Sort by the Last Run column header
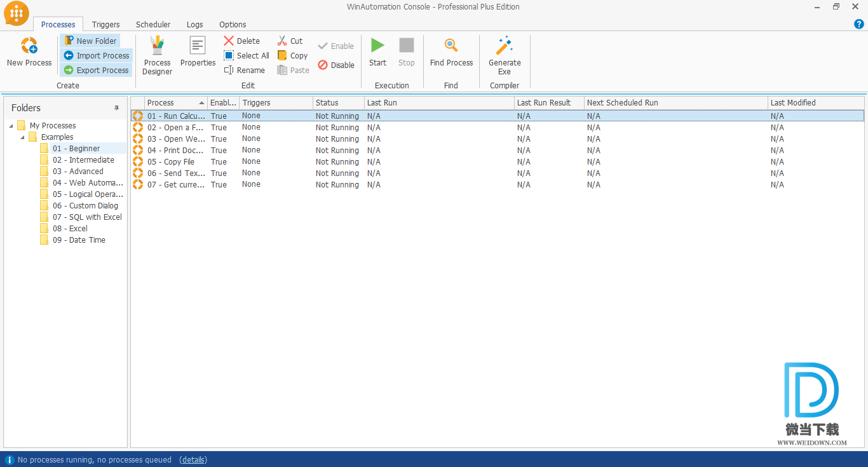Viewport: 868px width, 467px height. click(x=440, y=102)
